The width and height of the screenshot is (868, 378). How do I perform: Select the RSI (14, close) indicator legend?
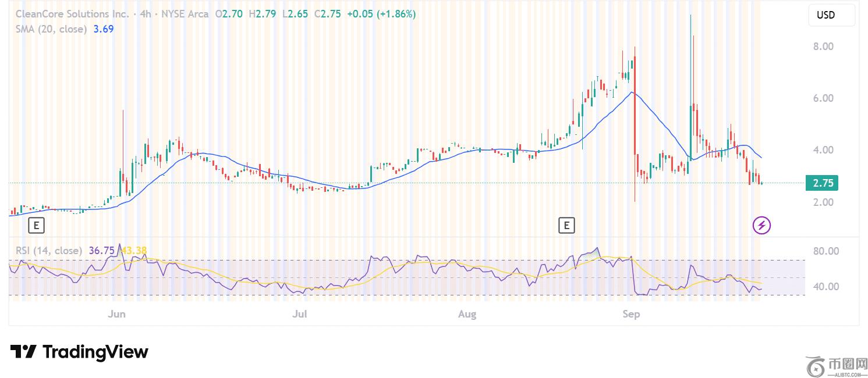coord(49,251)
